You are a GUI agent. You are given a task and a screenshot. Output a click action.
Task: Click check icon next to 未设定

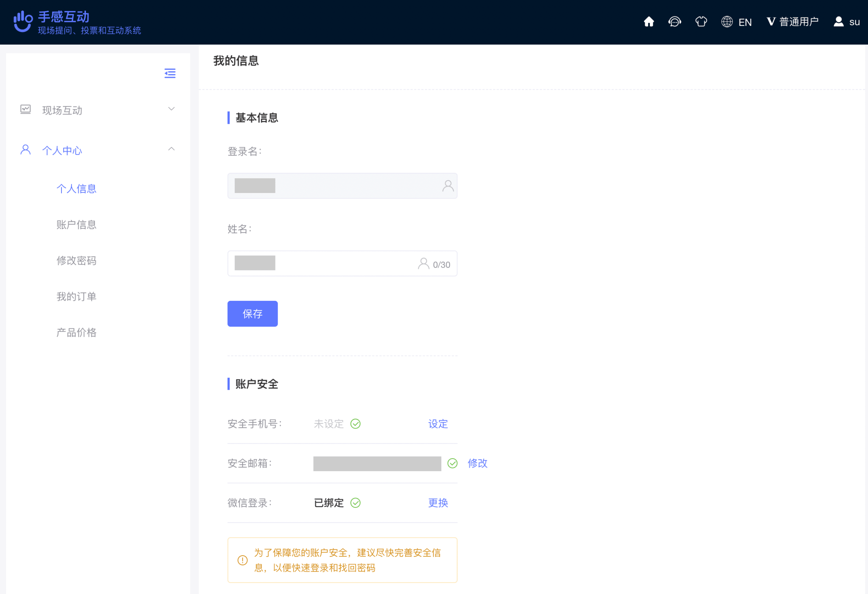pyautogui.click(x=355, y=424)
